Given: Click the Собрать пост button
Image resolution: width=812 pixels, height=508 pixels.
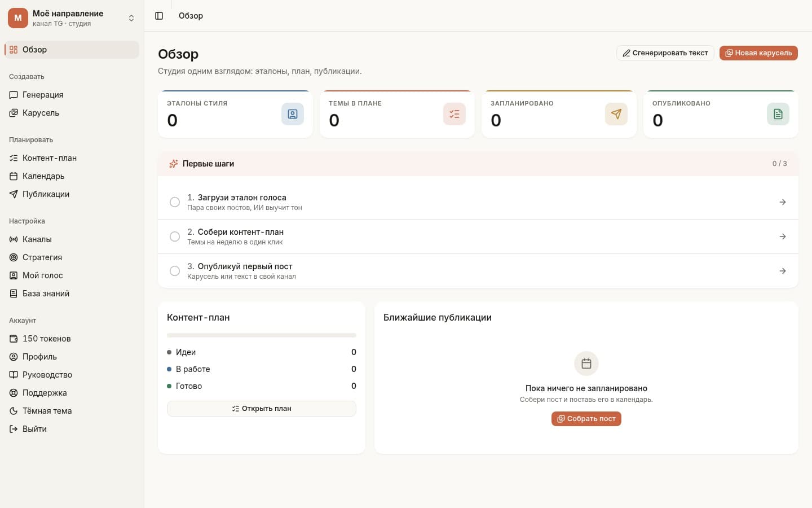Looking at the screenshot, I should click(586, 419).
